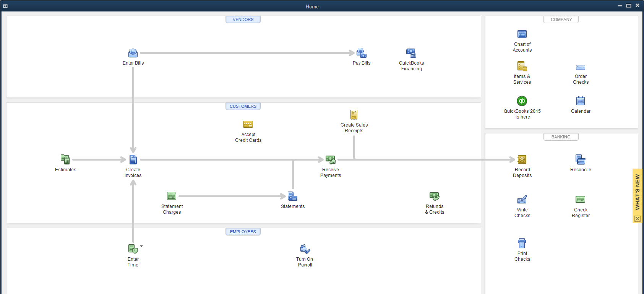Open the Write Checks icon
Screen dimensions: 644x294
pos(522,200)
